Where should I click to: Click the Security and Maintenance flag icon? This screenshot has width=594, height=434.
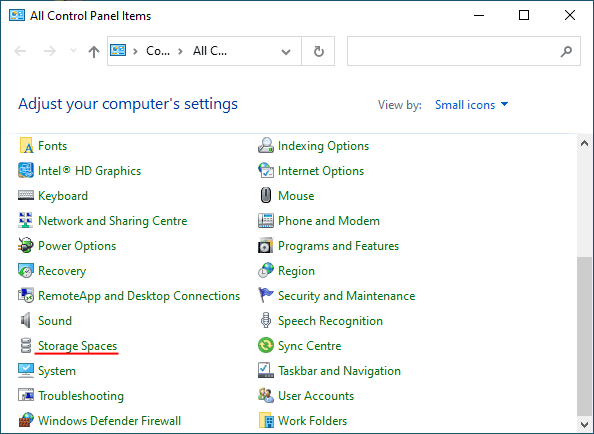[266, 295]
